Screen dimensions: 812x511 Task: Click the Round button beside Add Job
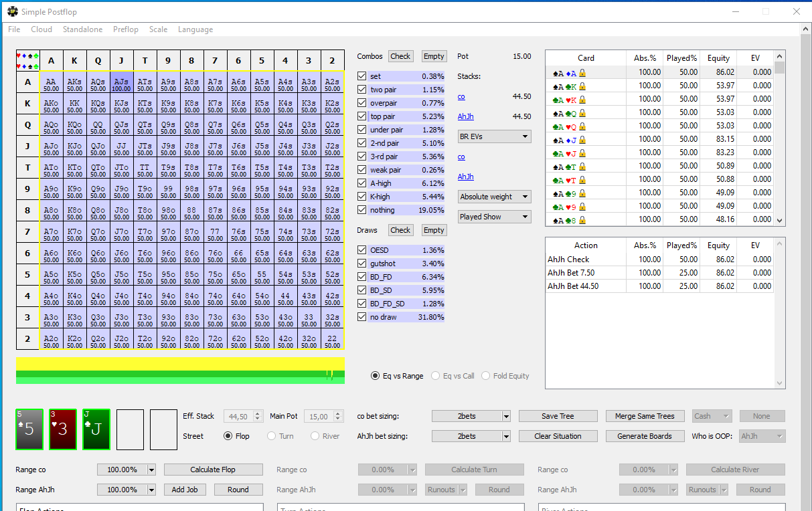point(238,490)
